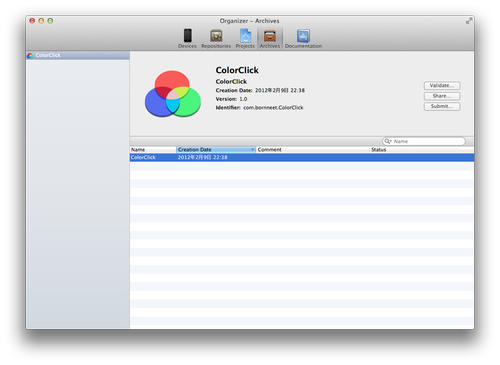Select the ColorClick archive row

[x=302, y=157]
